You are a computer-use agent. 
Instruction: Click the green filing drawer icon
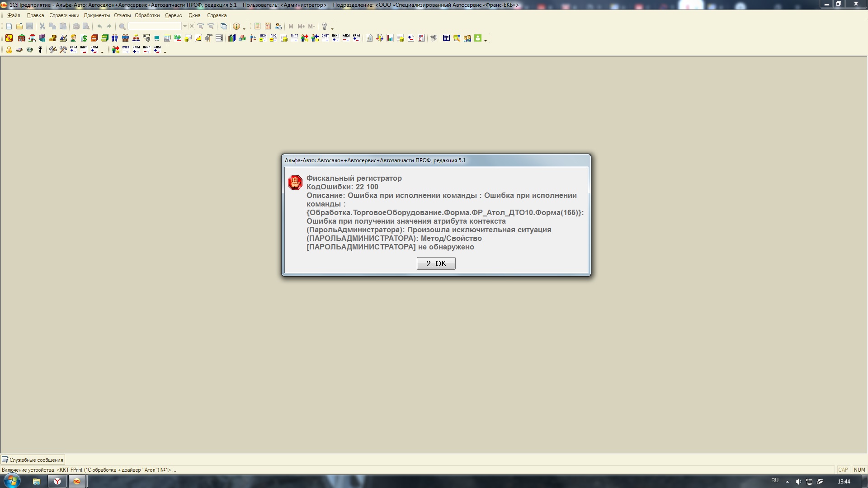(x=105, y=38)
